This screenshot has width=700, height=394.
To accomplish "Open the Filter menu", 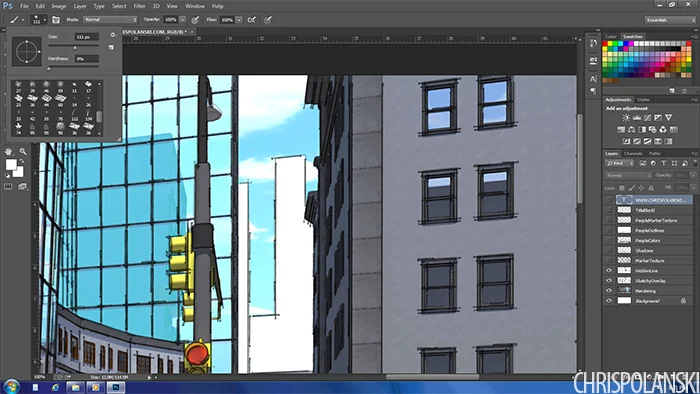I will click(139, 6).
